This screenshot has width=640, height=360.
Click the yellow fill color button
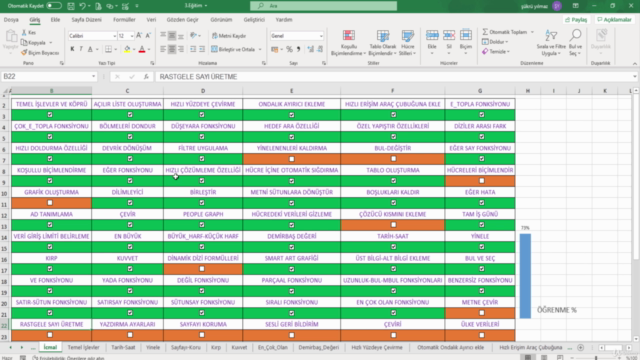click(x=127, y=49)
